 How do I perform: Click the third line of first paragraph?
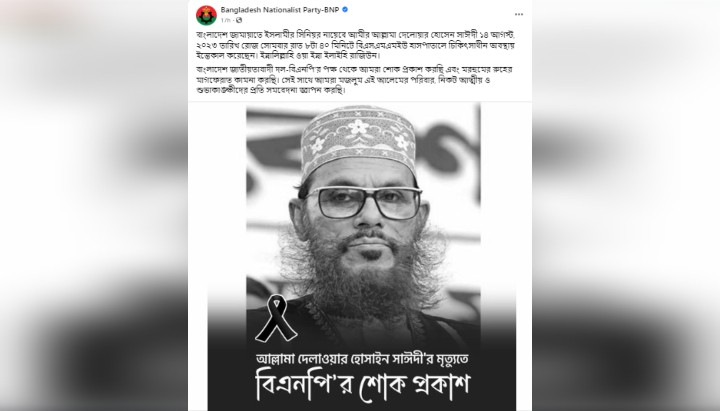click(288, 56)
